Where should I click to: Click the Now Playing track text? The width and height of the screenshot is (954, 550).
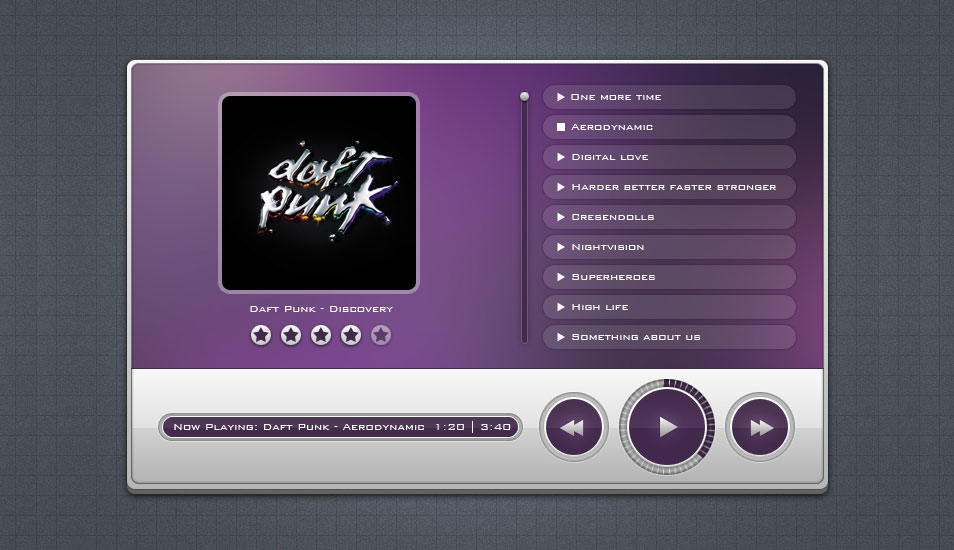[299, 427]
